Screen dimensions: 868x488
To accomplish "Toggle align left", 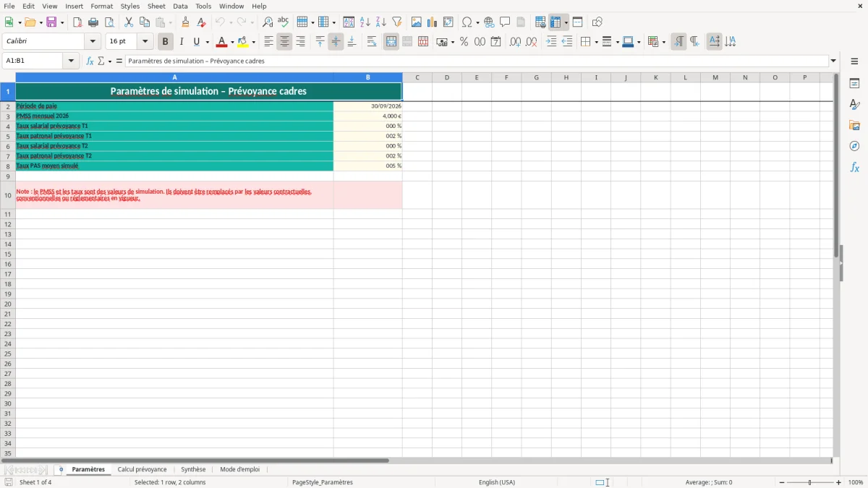I will coord(268,42).
